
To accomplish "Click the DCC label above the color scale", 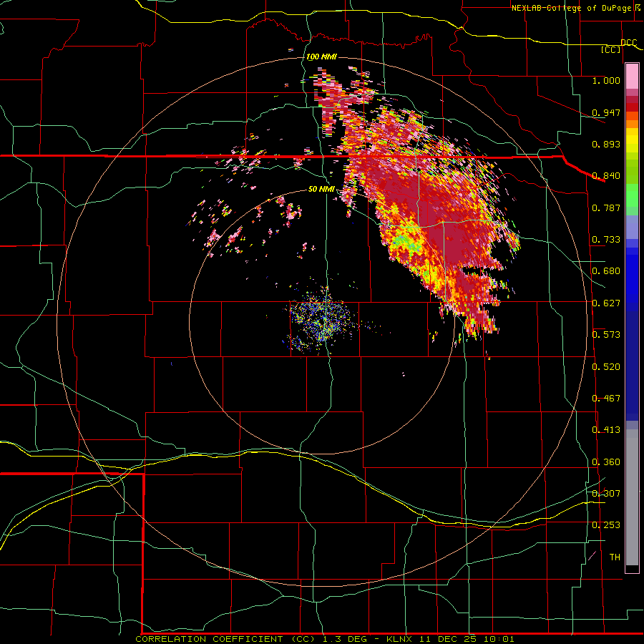I will pos(628,42).
